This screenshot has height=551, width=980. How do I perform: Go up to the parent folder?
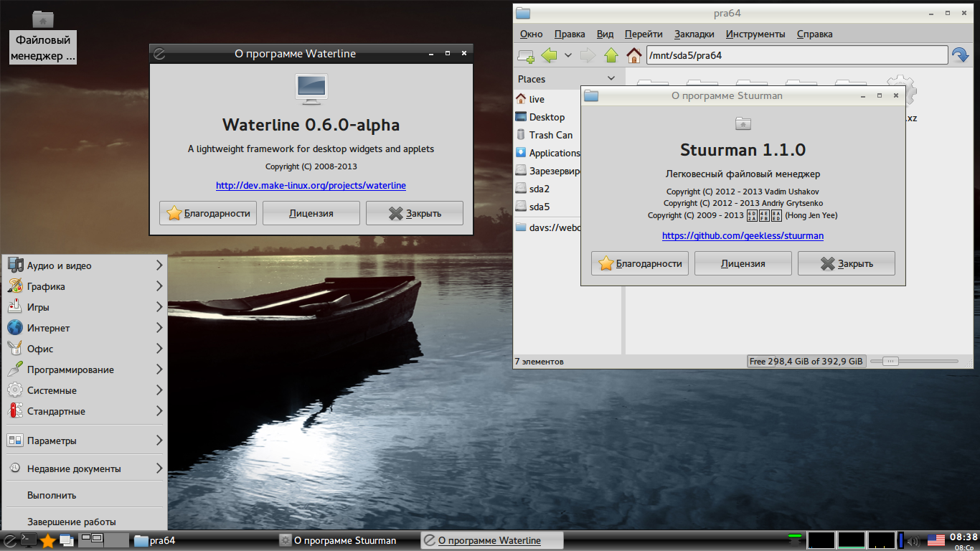tap(611, 55)
